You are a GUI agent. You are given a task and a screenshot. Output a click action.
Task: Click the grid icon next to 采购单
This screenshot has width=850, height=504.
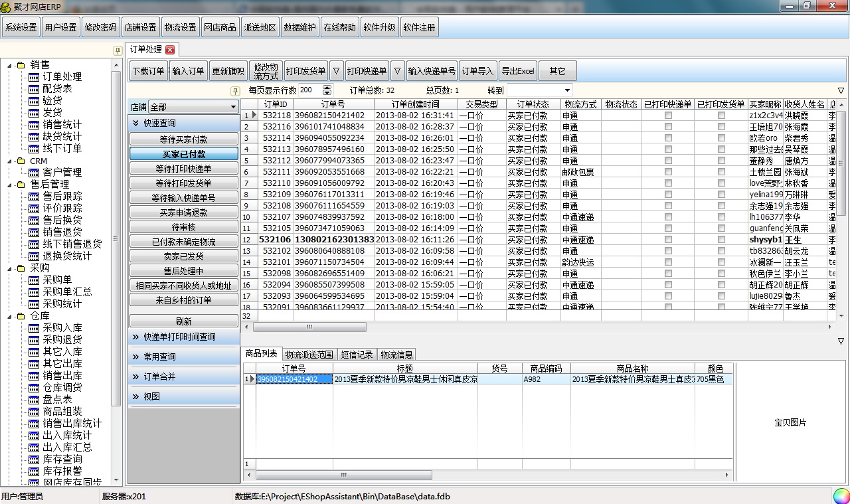click(34, 280)
